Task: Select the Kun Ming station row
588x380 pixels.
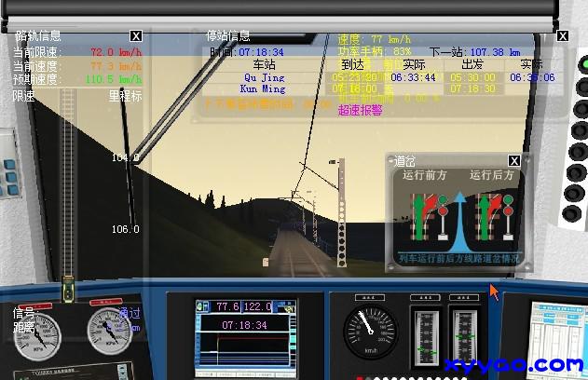Action: coord(264,88)
